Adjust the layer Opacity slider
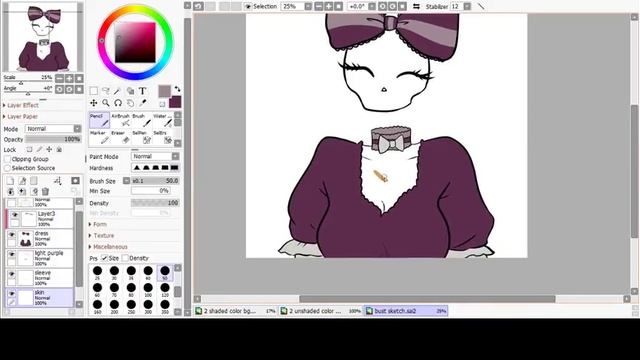Viewport: 640px width, 360px height. [x=53, y=139]
